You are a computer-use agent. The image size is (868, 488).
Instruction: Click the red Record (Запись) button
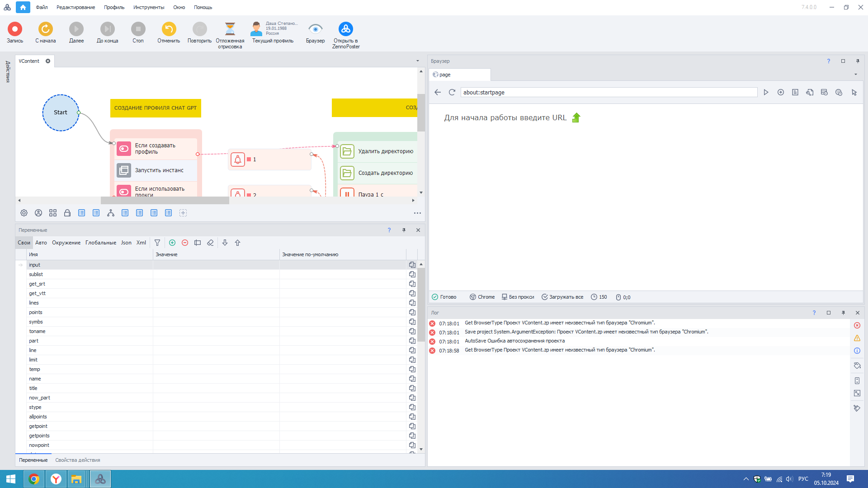point(15,29)
